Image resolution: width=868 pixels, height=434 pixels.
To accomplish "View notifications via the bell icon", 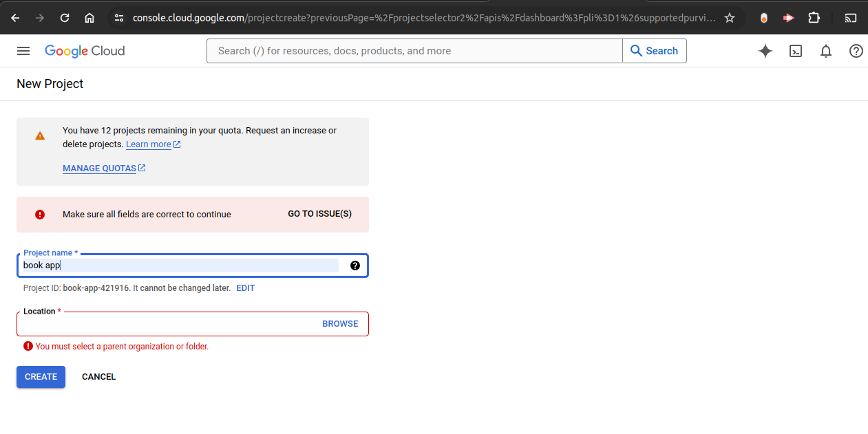I will tap(825, 50).
